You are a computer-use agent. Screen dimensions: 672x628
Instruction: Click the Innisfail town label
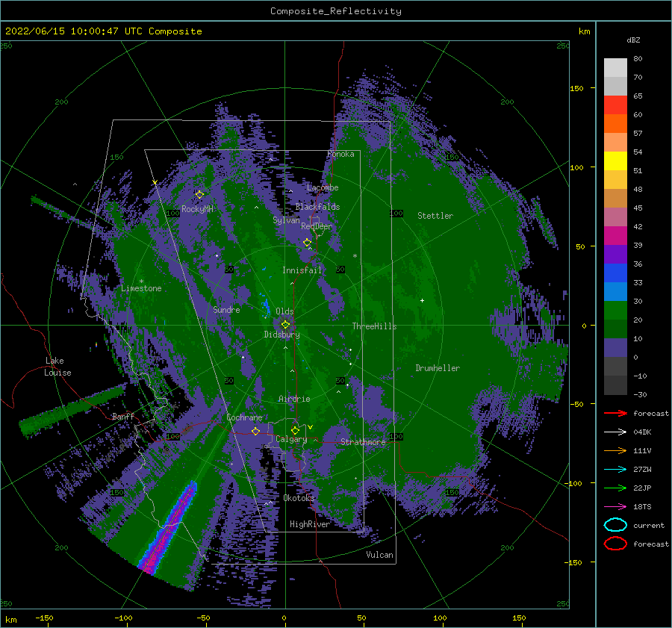302,270
